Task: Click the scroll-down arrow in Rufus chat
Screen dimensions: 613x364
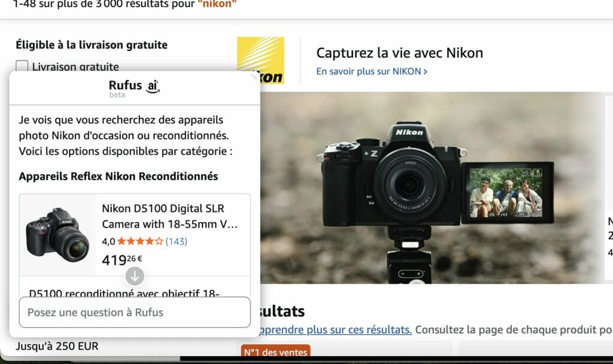Action: point(135,276)
